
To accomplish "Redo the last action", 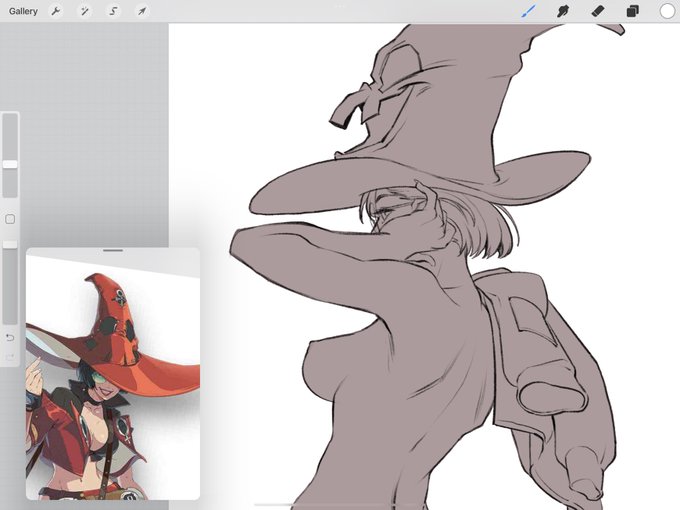I will [x=10, y=357].
